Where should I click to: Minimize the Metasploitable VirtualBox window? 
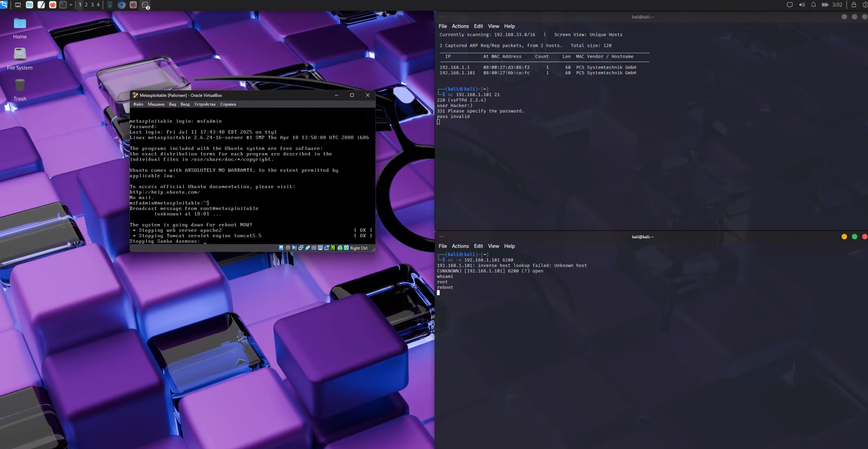336,95
